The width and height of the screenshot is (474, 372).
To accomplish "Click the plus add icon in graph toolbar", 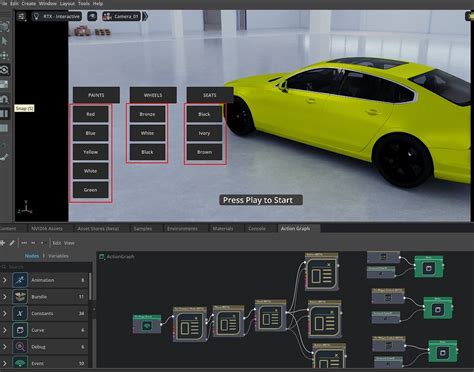I will 2,243.
